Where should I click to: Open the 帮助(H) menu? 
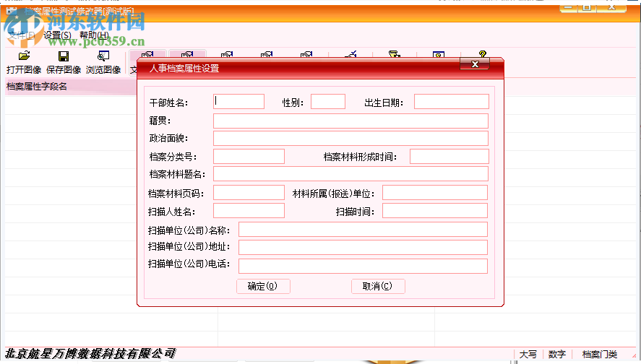pos(94,35)
